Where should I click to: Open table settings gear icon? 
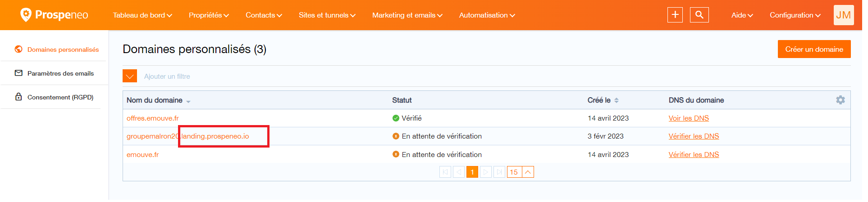841,100
